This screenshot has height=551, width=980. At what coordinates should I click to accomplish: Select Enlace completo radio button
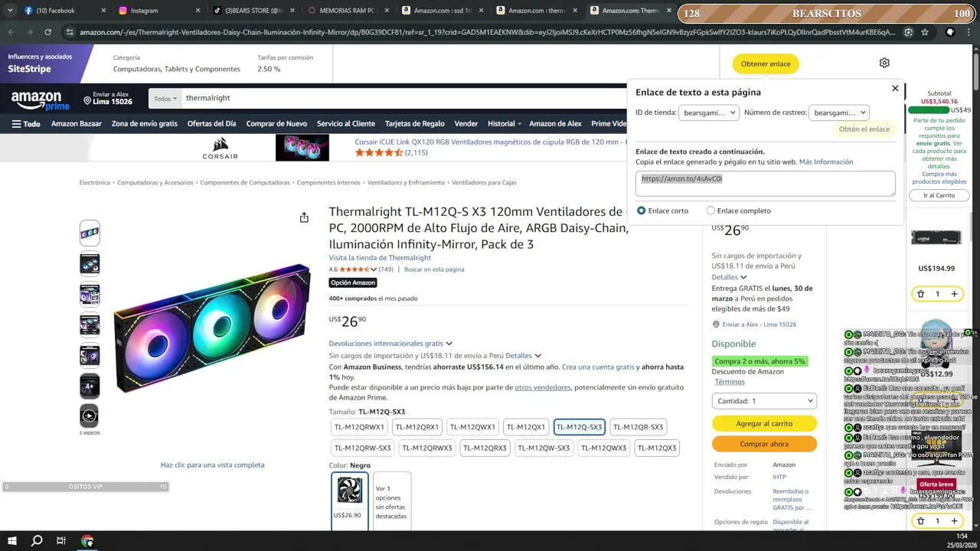(x=710, y=210)
